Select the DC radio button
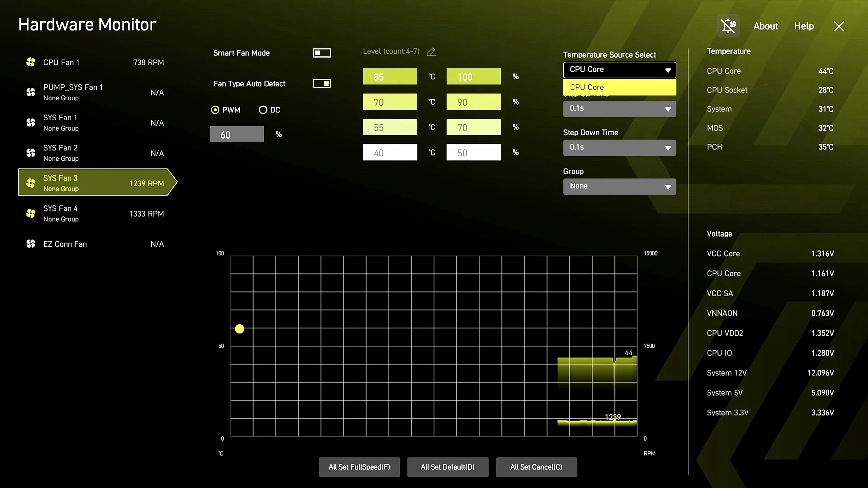868x488 pixels. (263, 110)
